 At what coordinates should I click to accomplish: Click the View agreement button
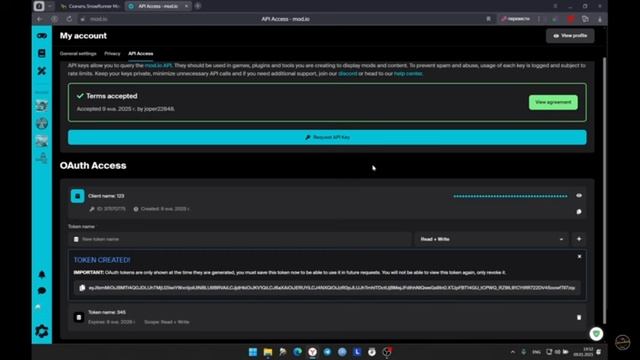pyautogui.click(x=553, y=102)
